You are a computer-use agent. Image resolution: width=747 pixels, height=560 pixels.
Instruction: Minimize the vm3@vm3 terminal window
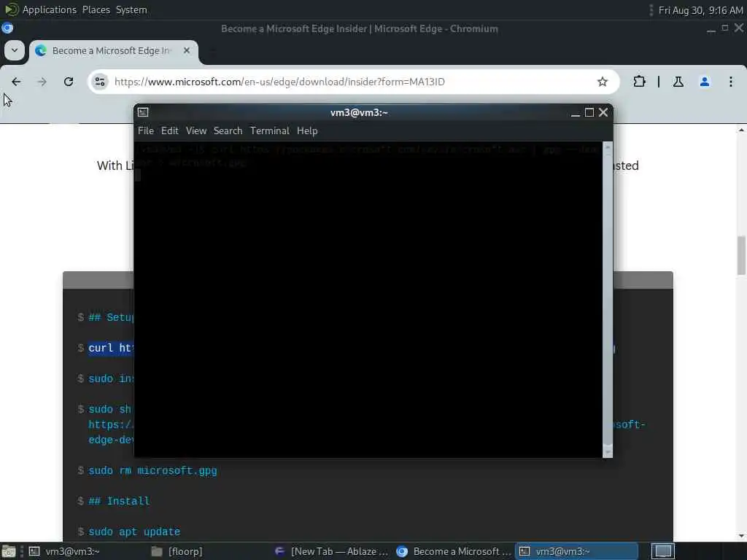point(576,113)
